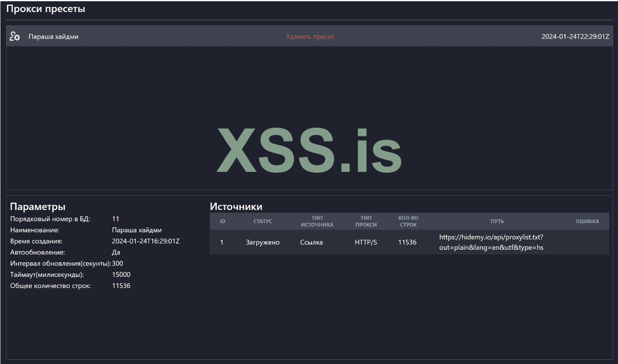
Task: Click the ID column header
Action: click(223, 221)
